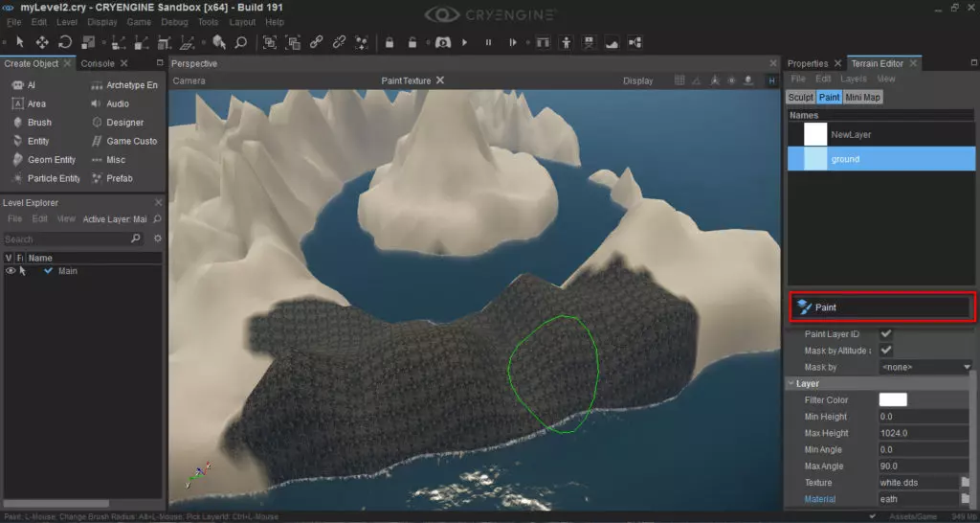The height and width of the screenshot is (523, 980).
Task: Click the Level Explorer search field
Action: pos(65,239)
